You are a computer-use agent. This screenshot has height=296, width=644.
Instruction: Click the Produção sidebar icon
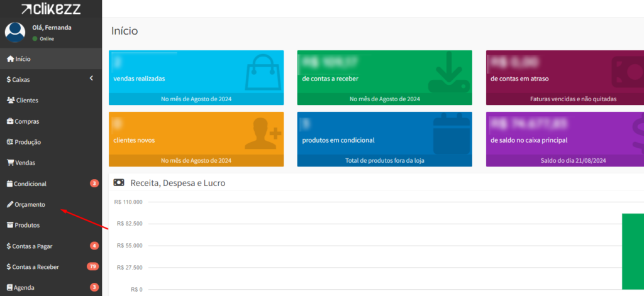[x=10, y=142]
